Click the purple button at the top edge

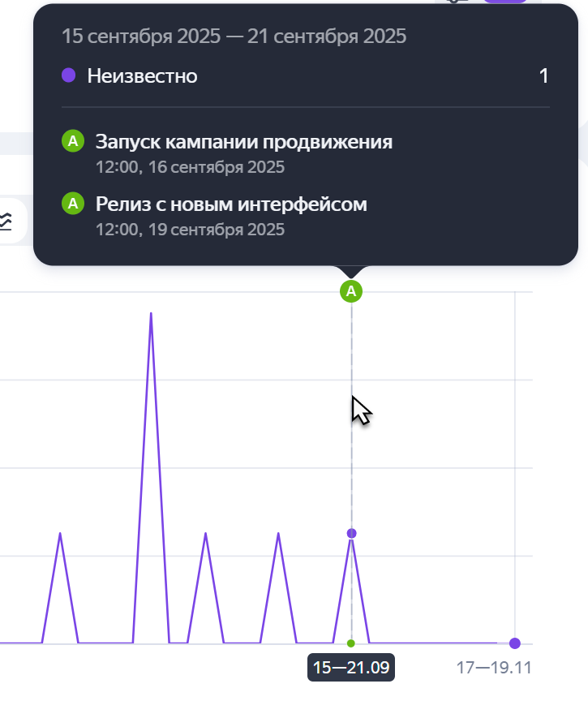[x=504, y=2]
